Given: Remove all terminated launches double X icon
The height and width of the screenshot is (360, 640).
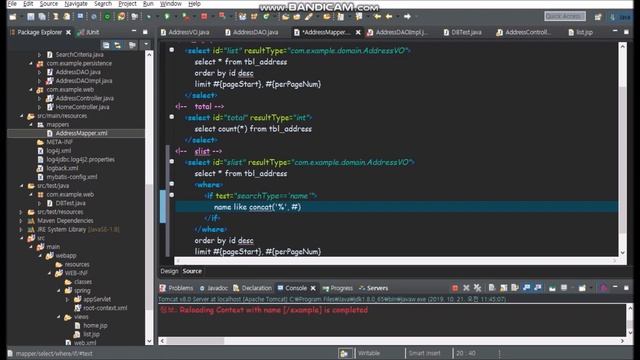Looking at the screenshot, I should pos(477,288).
